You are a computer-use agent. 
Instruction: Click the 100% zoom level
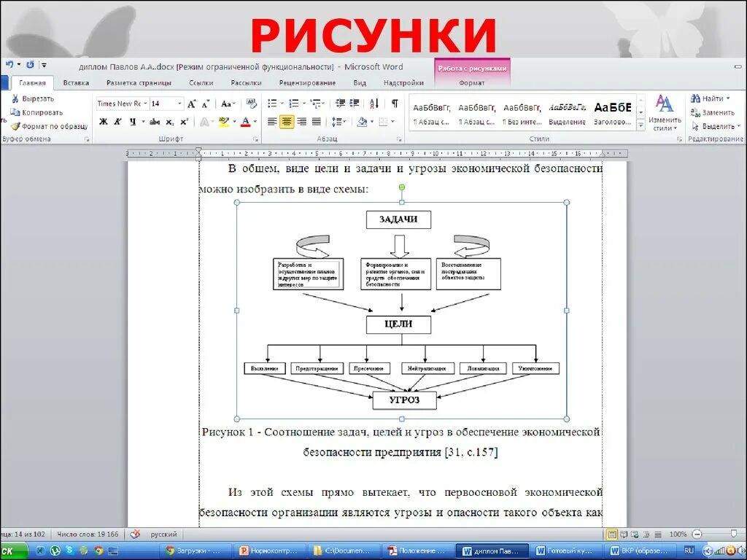678,534
